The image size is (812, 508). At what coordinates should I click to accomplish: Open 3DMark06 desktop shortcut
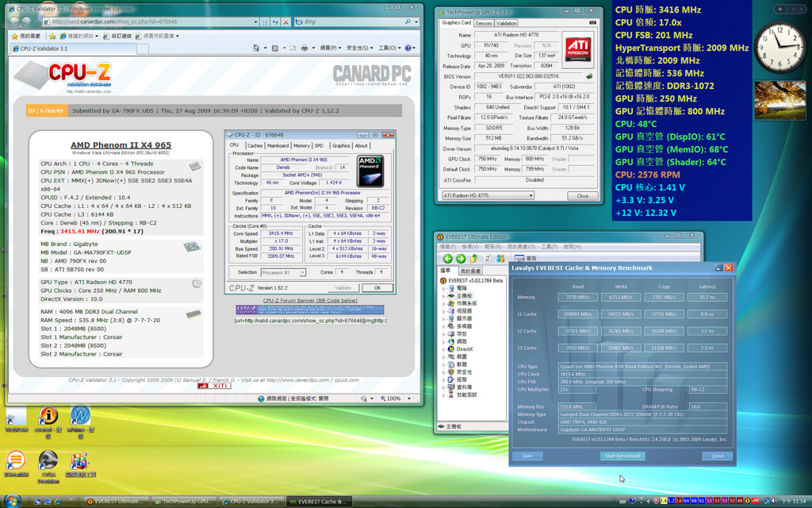click(x=16, y=464)
